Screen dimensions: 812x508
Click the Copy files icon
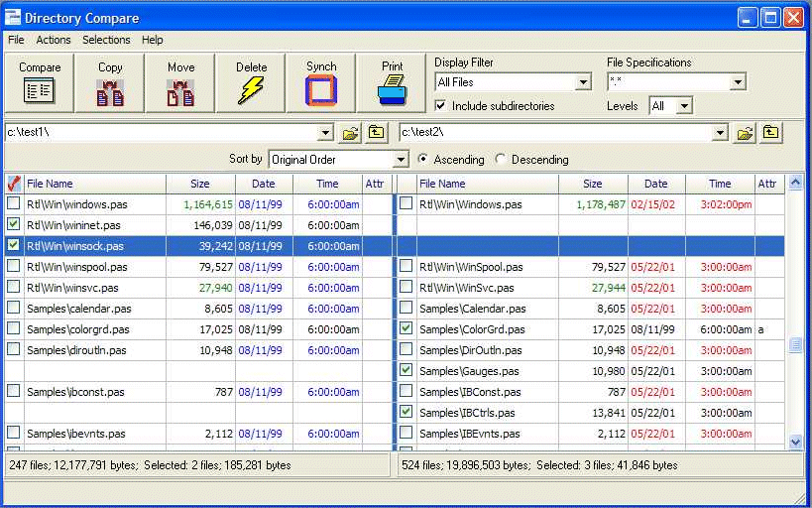tap(110, 92)
